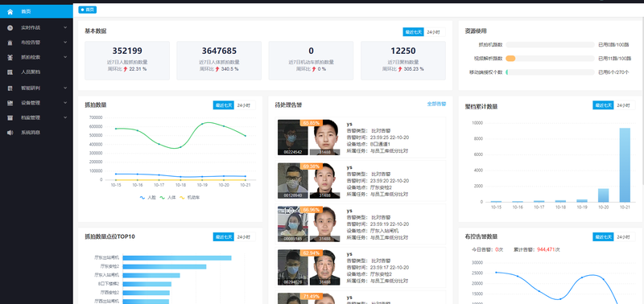The width and height of the screenshot is (644, 304).
Task: Expand the 布控告警 menu chevron
Action: 65,43
